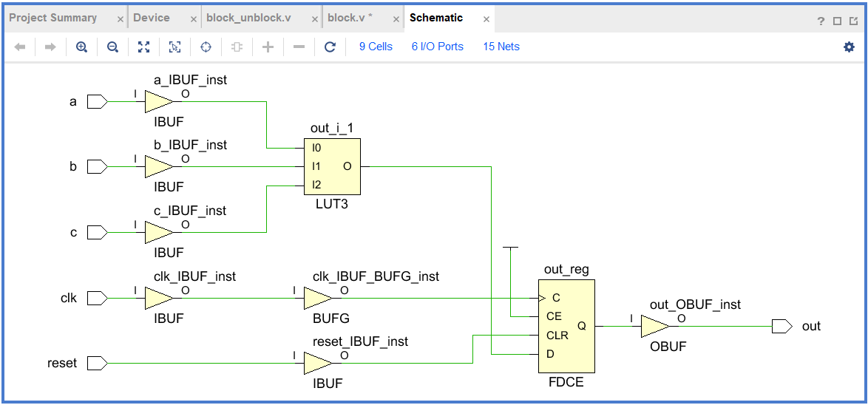Viewport: 868px width, 405px height.
Task: Click the regenerate schematic refresh icon
Action: point(330,47)
